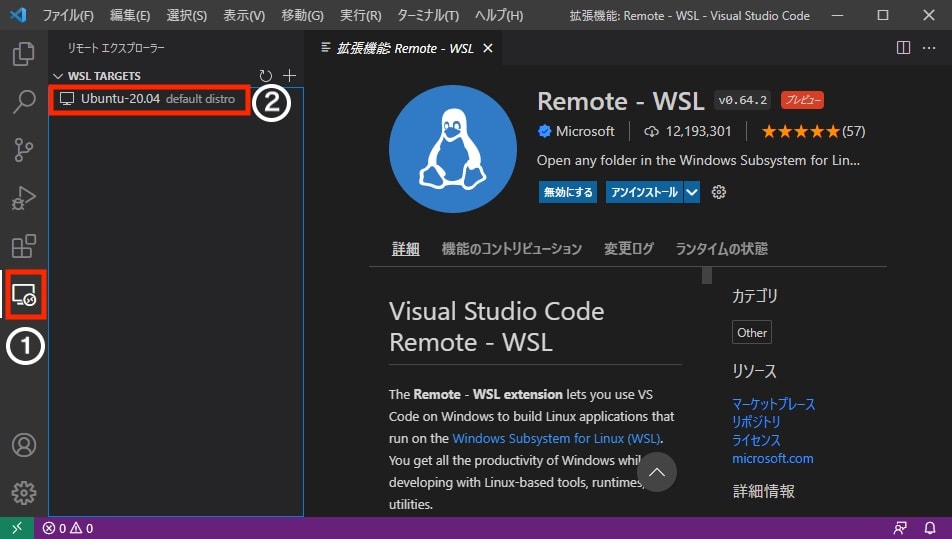Open the feedback icon in status bar

pyautogui.click(x=900, y=528)
